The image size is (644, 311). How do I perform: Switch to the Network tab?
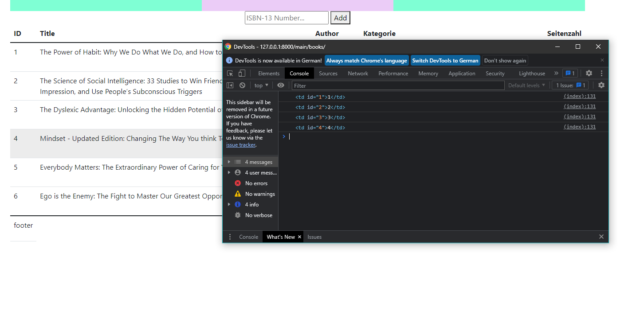point(358,74)
